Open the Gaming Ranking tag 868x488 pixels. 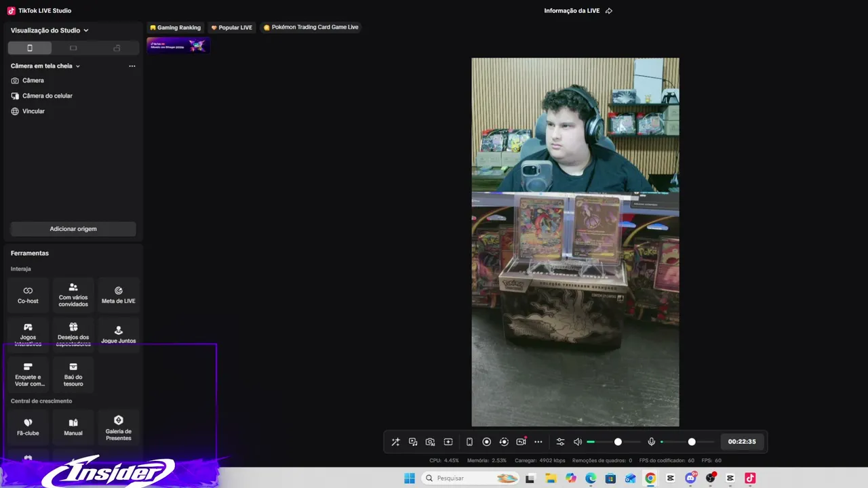coord(176,28)
